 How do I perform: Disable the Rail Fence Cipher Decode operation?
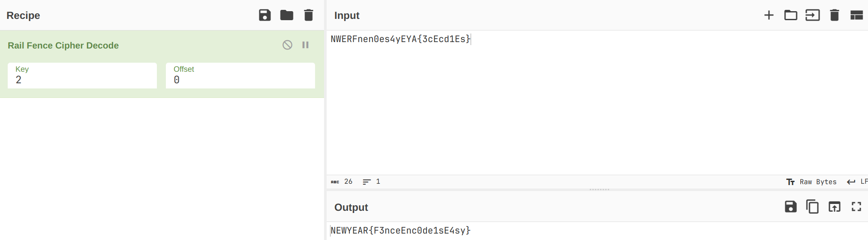tap(287, 45)
